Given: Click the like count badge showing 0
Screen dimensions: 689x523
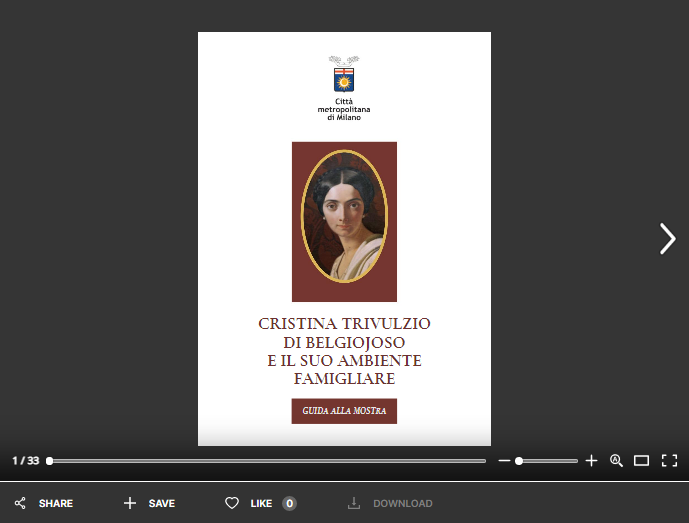Looking at the screenshot, I should pos(289,503).
